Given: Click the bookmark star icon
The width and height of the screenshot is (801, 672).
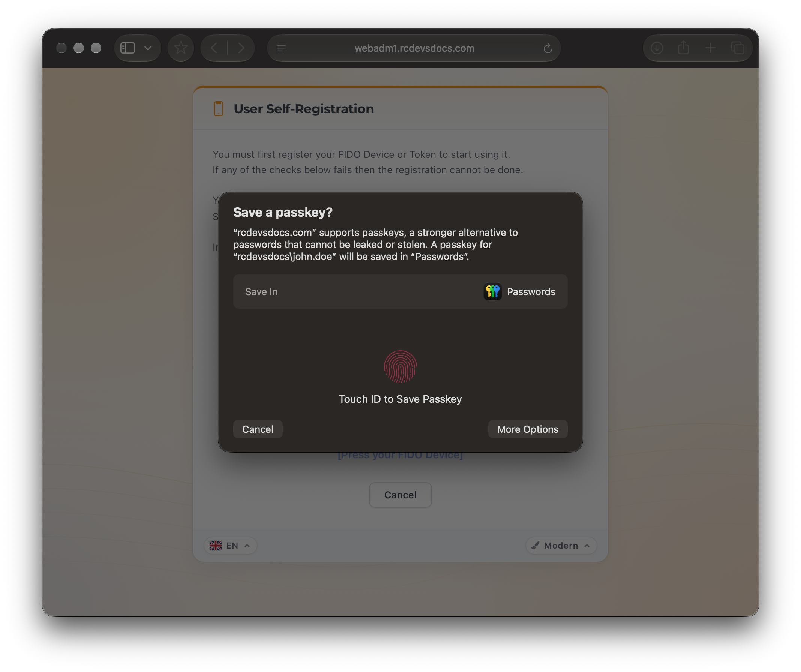Looking at the screenshot, I should point(181,48).
